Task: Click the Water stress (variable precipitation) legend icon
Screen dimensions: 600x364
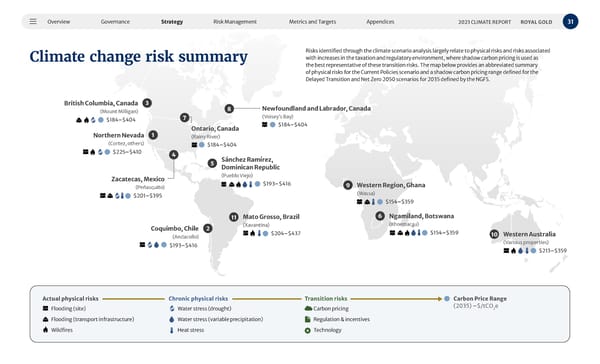Action: click(x=172, y=319)
